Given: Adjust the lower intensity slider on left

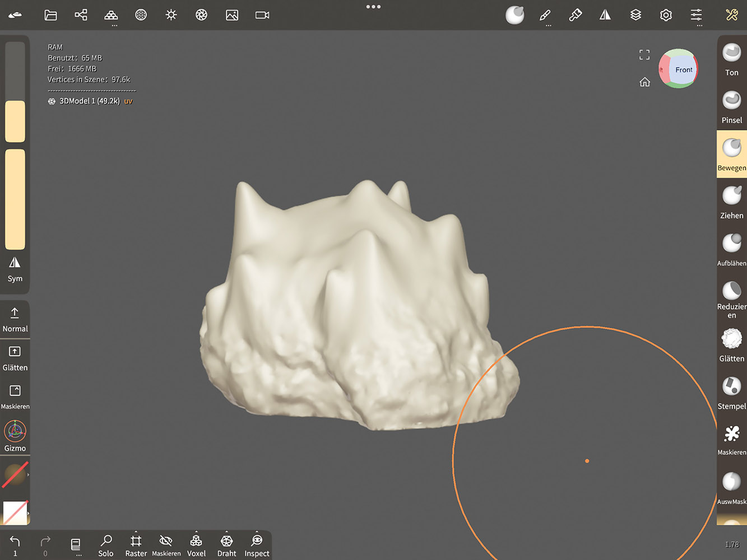Looking at the screenshot, I should point(15,199).
